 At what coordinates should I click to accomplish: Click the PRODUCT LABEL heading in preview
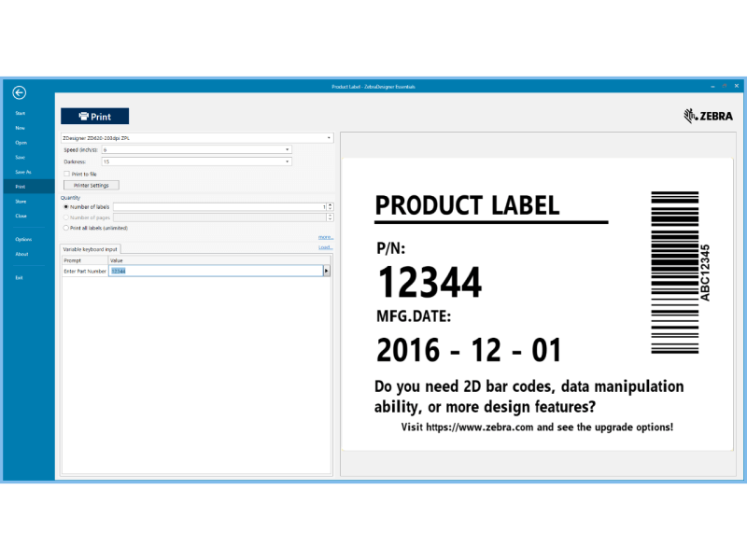click(468, 205)
